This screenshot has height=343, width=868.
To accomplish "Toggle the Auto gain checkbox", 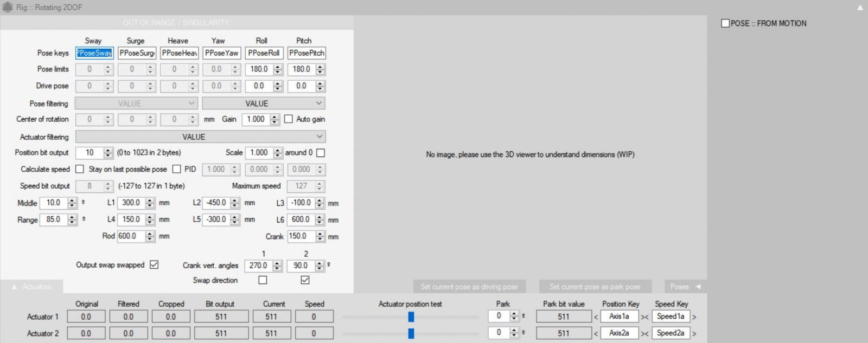I will click(289, 119).
